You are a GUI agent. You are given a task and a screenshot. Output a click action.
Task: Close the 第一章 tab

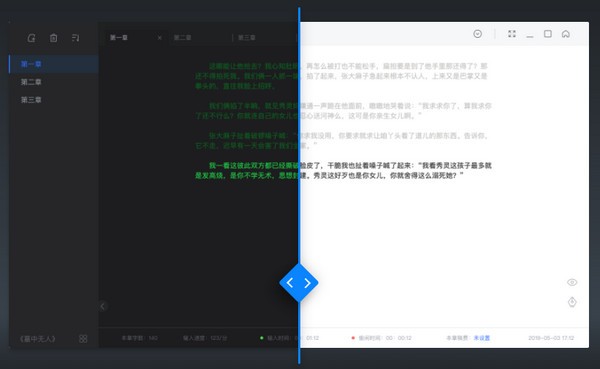pyautogui.click(x=160, y=38)
